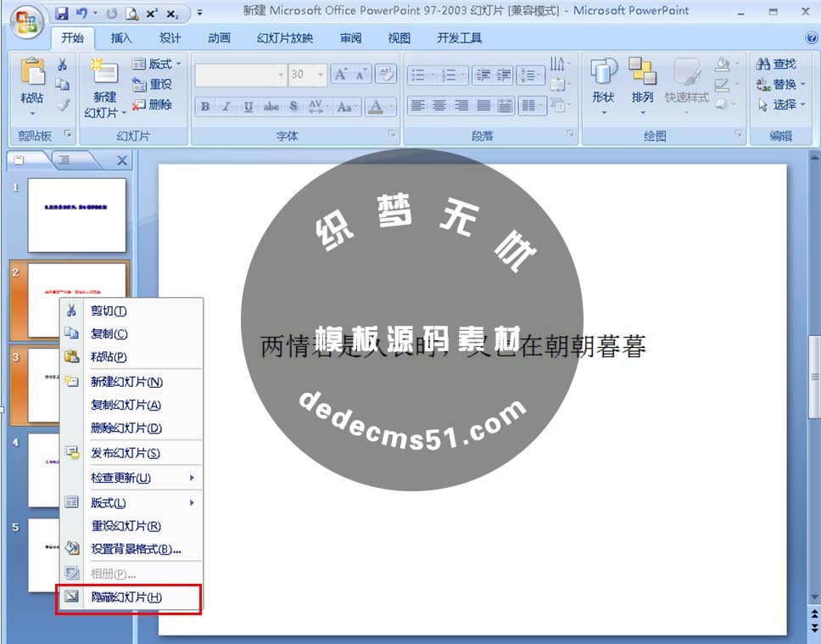Click the Save icon in quick access toolbar
This screenshot has height=644, width=821.
coord(62,13)
